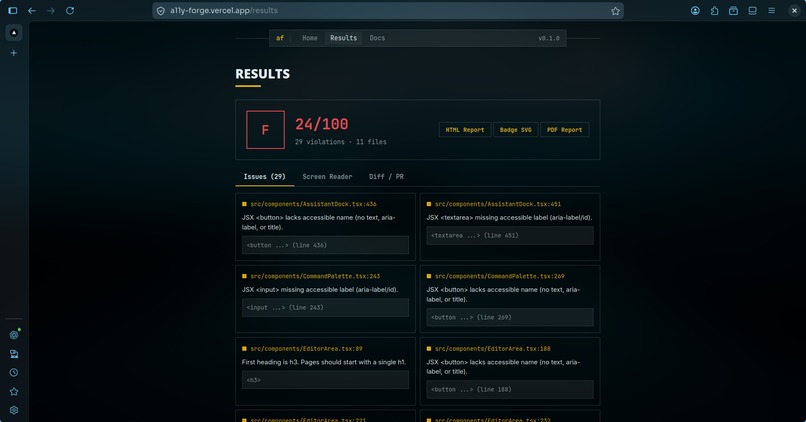
Task: Click code snippet '<button ...> (line 436)'
Action: coord(325,245)
